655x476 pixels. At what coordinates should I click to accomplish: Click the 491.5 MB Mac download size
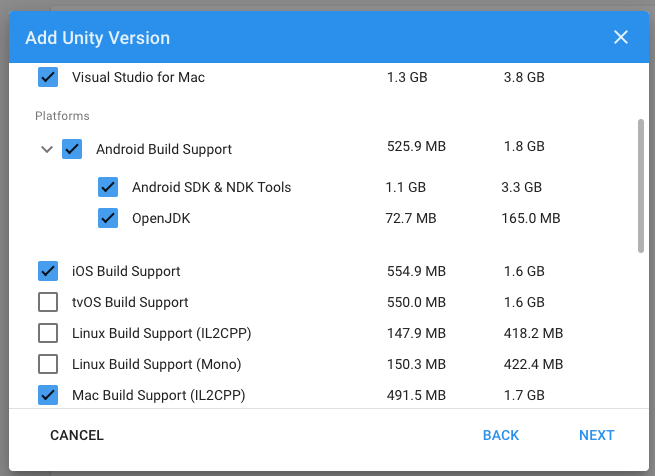pyautogui.click(x=416, y=395)
